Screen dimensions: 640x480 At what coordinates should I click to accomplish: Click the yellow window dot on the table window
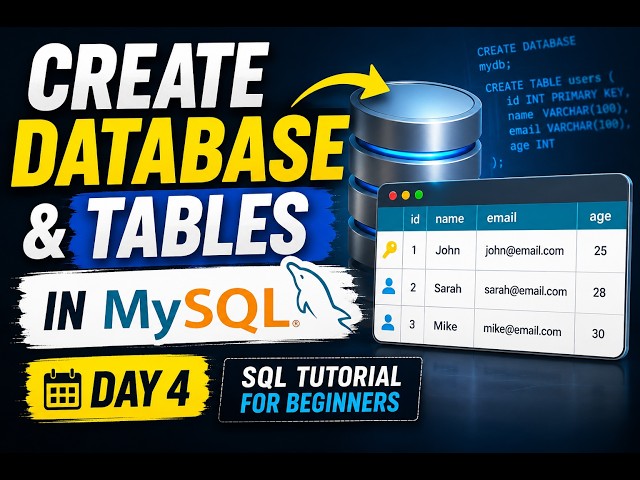click(406, 195)
